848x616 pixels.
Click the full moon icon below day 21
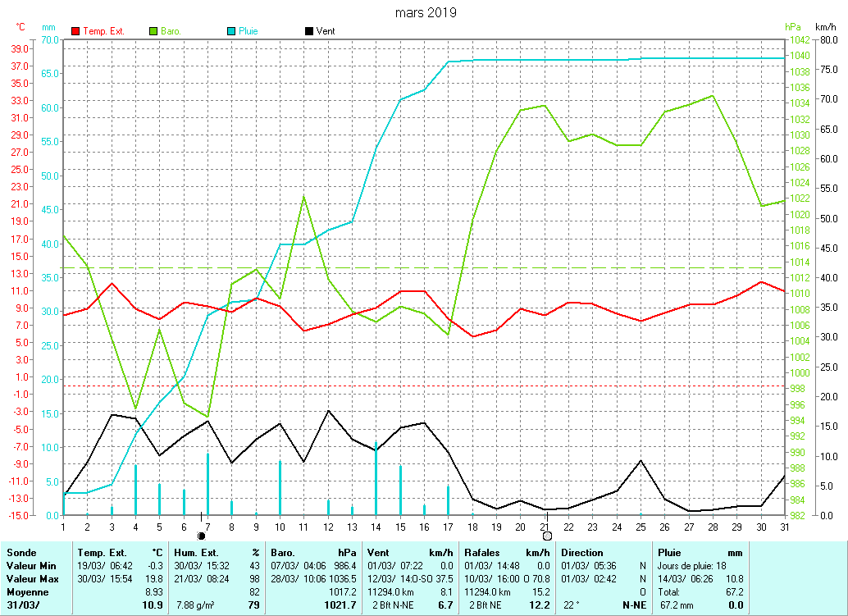[x=547, y=536]
